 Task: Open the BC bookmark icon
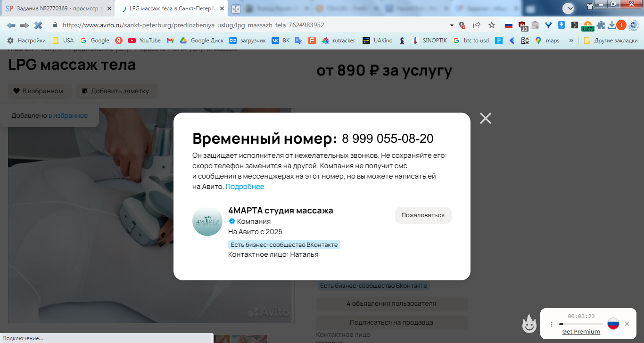525,41
